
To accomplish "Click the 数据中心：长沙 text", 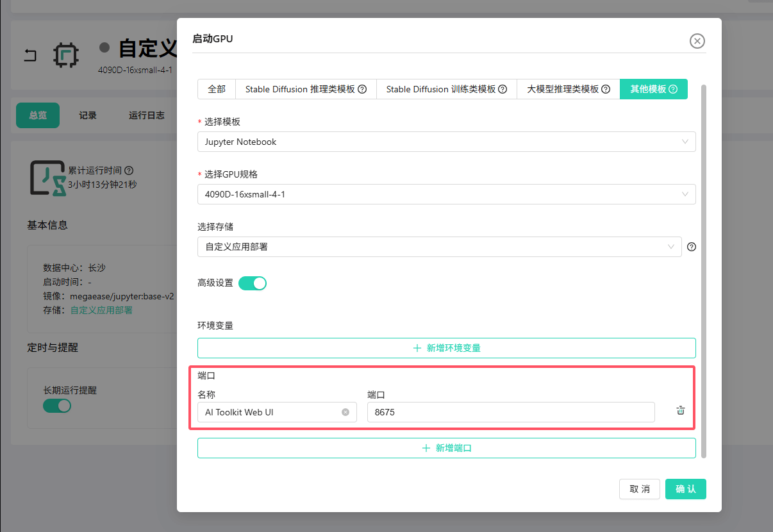I will tap(74, 267).
